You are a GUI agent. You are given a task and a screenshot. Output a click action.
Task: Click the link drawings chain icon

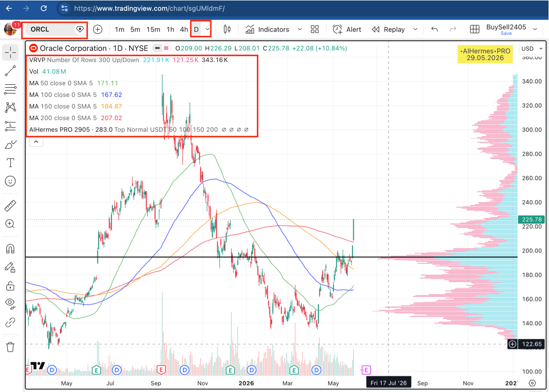click(11, 322)
